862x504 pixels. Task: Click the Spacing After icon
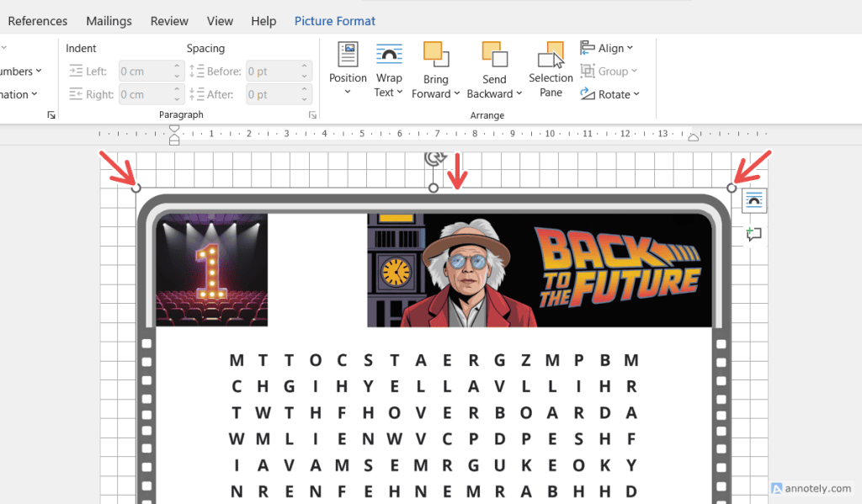(197, 94)
